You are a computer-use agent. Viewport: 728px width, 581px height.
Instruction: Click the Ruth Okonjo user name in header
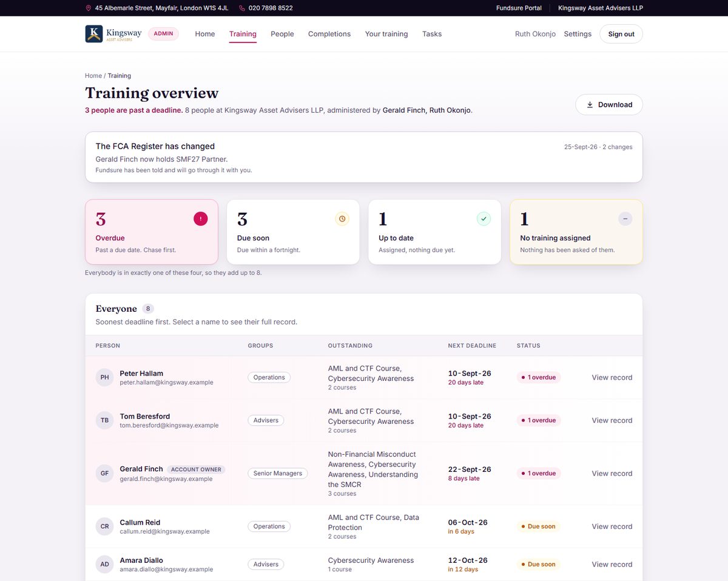[535, 34]
